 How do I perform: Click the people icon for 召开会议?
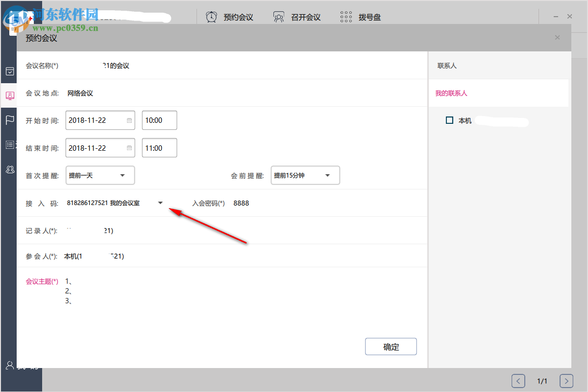coord(279,17)
